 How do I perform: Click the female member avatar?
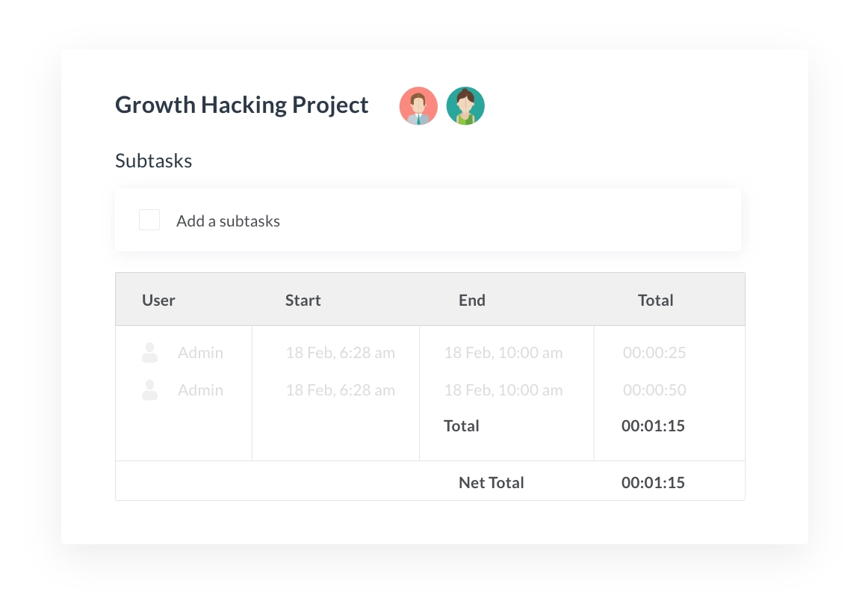[465, 105]
